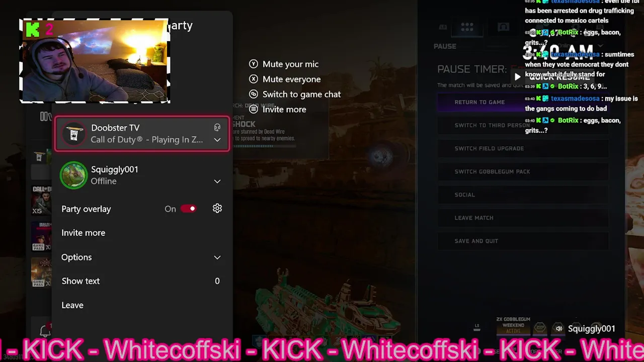Viewport: 644px width, 362px height.
Task: Select Invite more in party panel
Action: [84, 233]
